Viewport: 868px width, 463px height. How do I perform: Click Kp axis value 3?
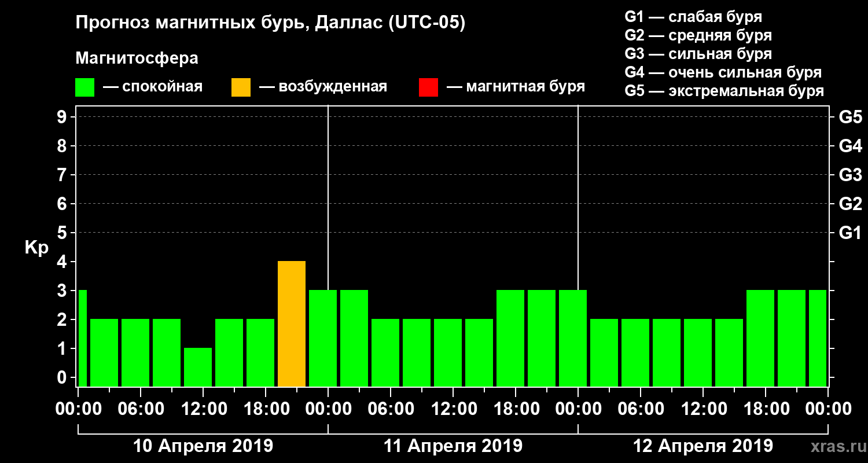63,291
